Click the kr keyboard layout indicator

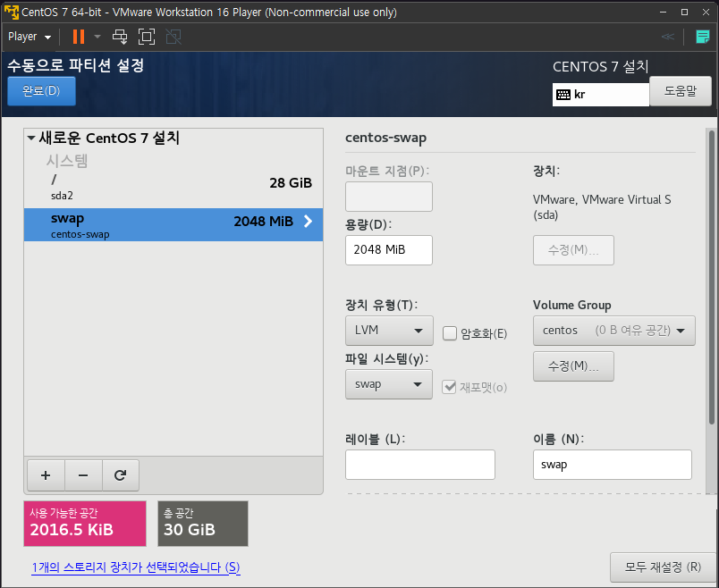(x=601, y=95)
